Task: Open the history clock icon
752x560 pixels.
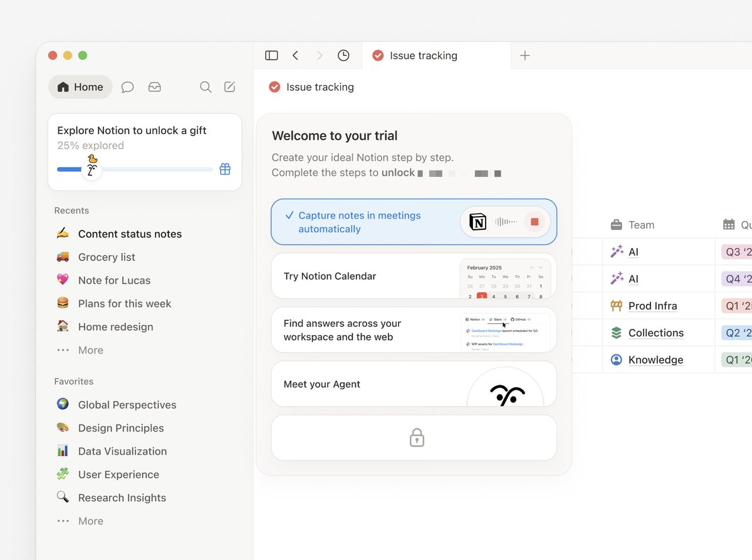Action: (x=343, y=55)
